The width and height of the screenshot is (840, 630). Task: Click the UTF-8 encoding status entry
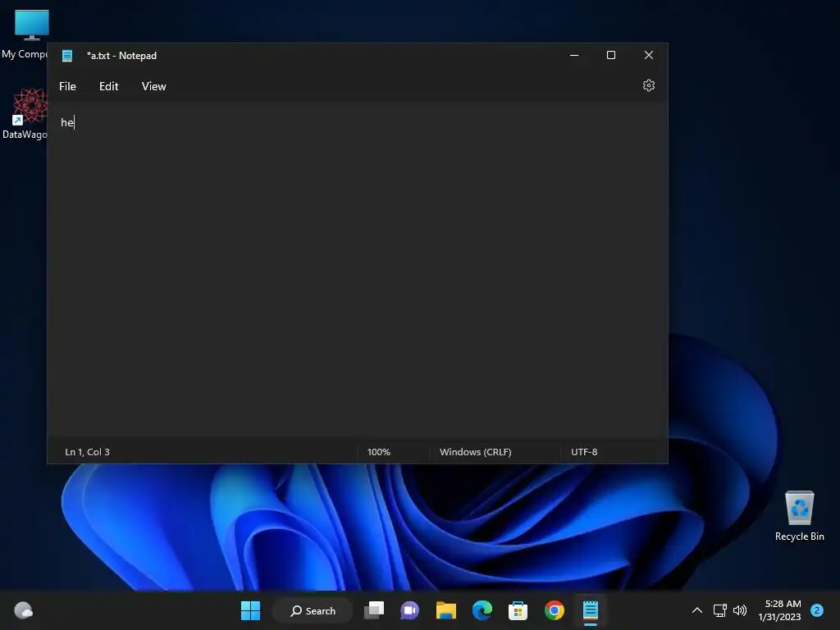[584, 452]
